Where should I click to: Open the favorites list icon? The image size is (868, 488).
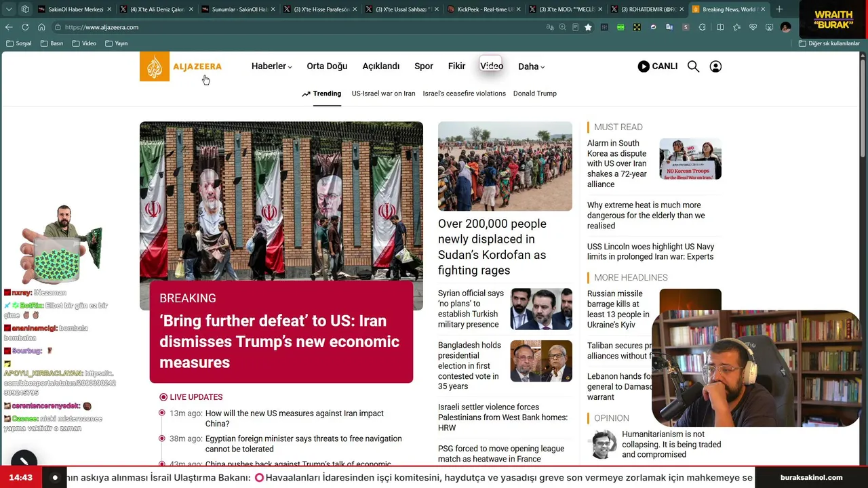(x=736, y=27)
